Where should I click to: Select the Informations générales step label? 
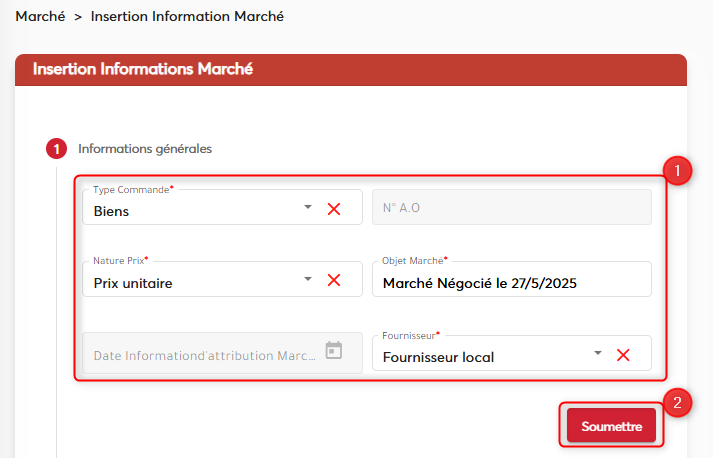tap(145, 149)
